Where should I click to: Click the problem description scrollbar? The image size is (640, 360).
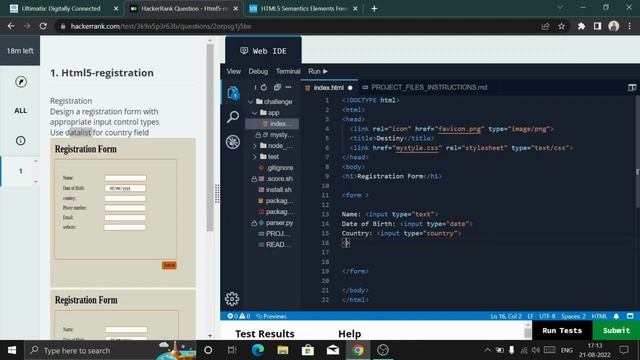pyautogui.click(x=210, y=139)
